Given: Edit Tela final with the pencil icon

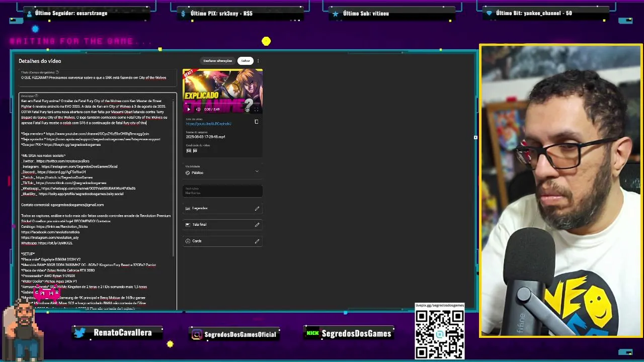Looking at the screenshot, I should [x=257, y=225].
